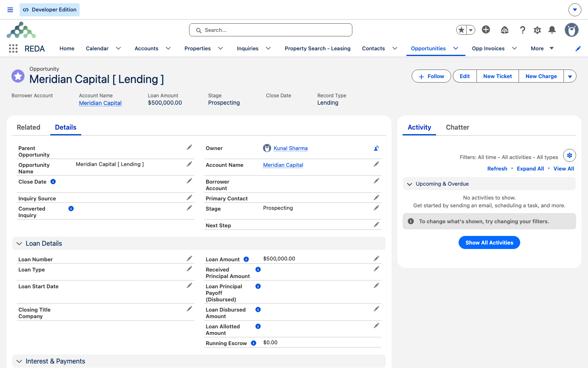Click the Follow button
The width and height of the screenshot is (588, 368).
click(x=431, y=76)
